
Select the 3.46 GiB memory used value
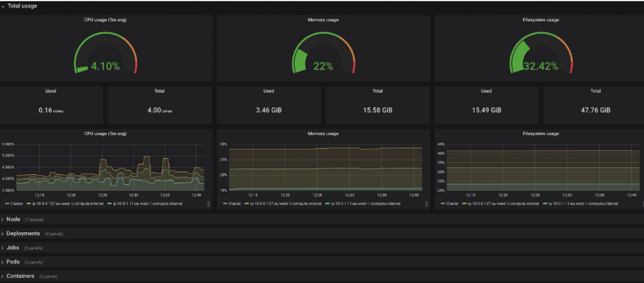[269, 111]
